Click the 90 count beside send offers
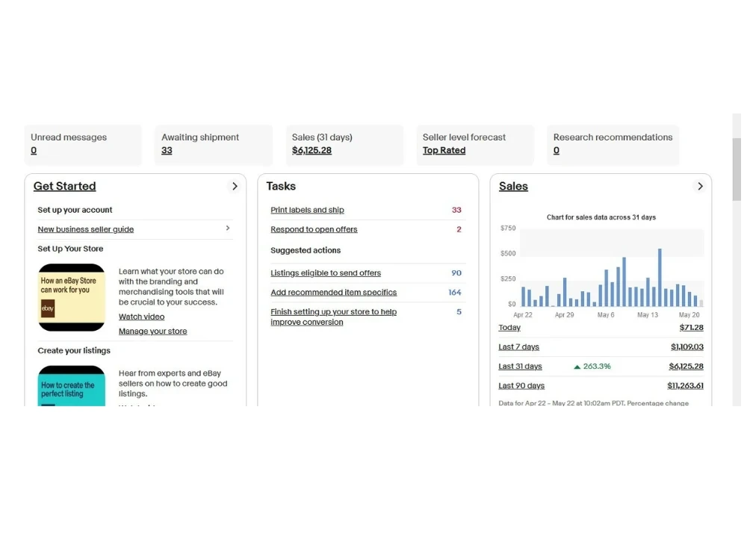This screenshot has width=747, height=560. [x=456, y=273]
